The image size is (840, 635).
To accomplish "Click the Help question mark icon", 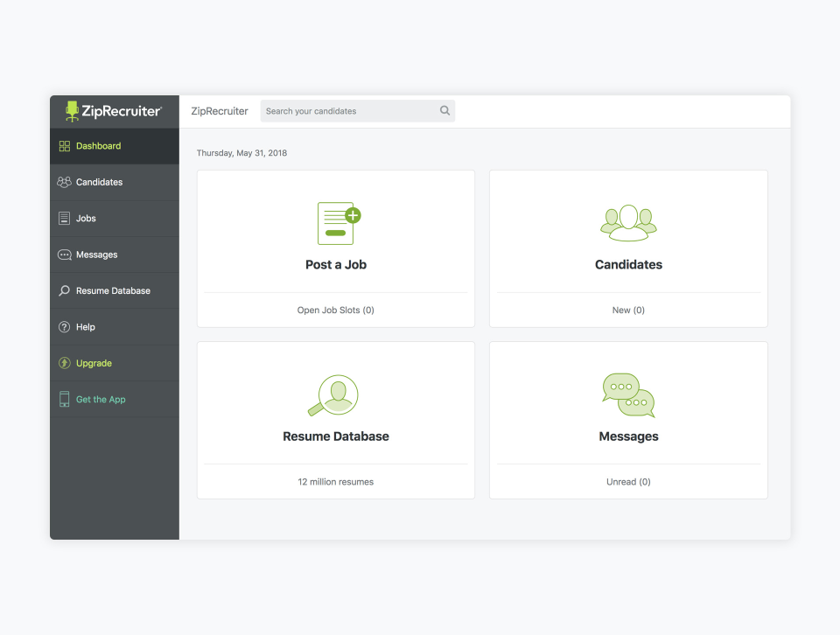I will coord(64,326).
